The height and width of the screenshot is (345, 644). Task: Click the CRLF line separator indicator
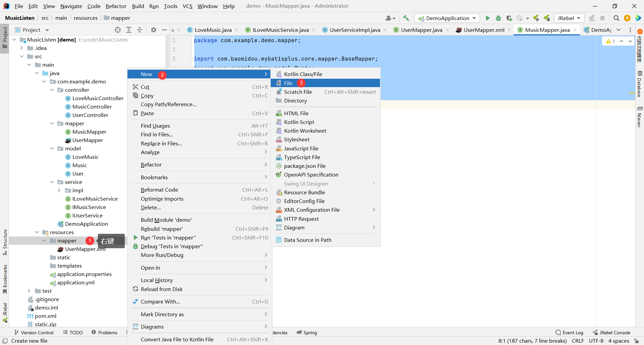coord(578,341)
